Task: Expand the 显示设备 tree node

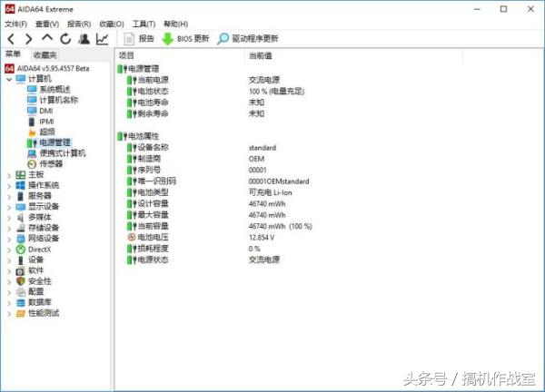Action: click(x=9, y=207)
